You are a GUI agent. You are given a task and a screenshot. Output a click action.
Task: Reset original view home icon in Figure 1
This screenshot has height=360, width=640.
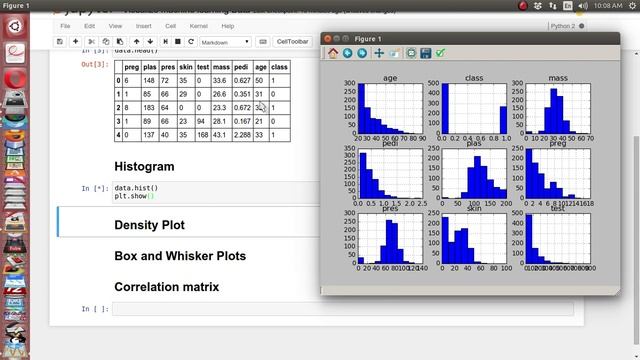coord(333,53)
